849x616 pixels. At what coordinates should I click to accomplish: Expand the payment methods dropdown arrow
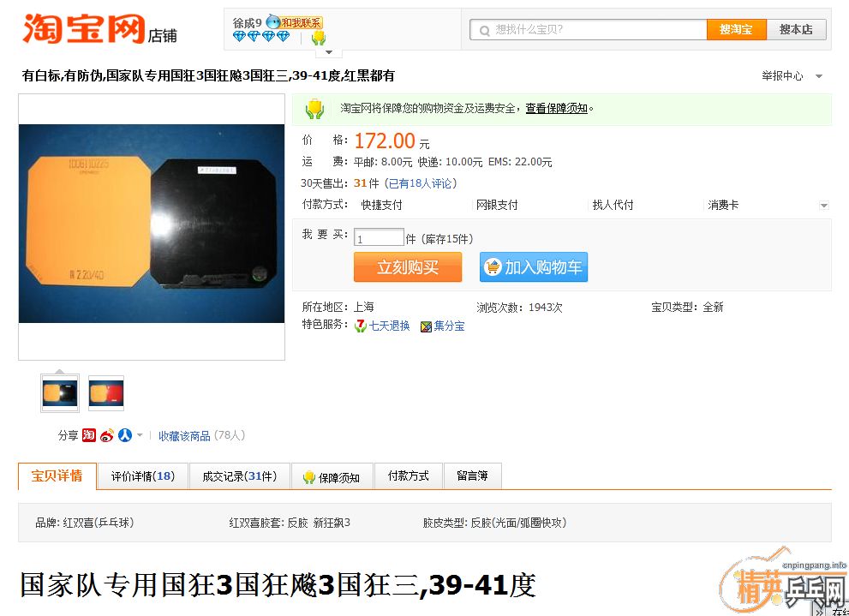(823, 206)
